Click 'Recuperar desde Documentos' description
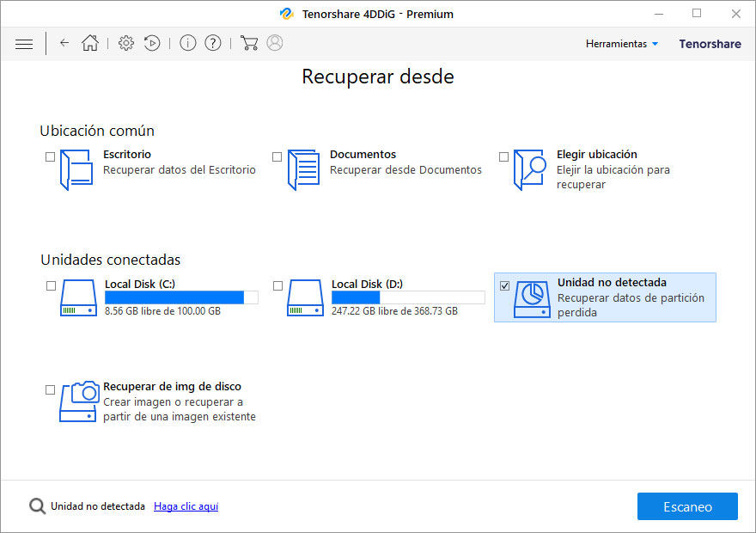The height and width of the screenshot is (533, 756). coord(405,170)
